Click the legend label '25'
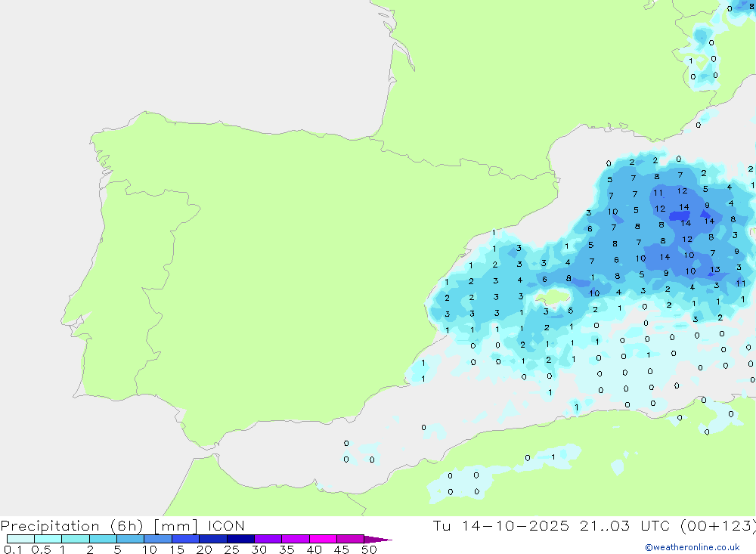The image size is (756, 554). tap(231, 549)
